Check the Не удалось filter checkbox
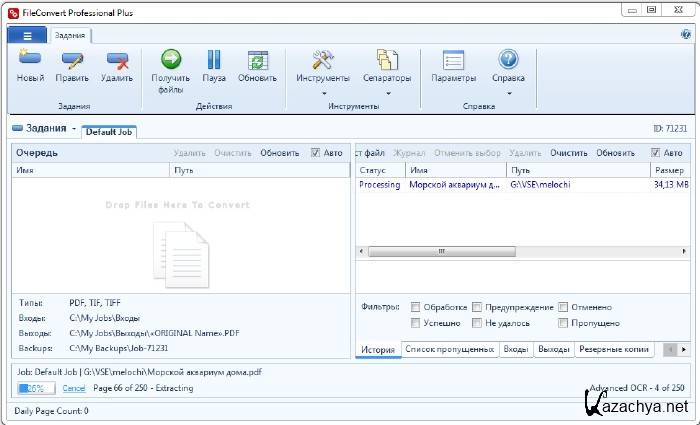This screenshot has height=425, width=700. point(477,323)
